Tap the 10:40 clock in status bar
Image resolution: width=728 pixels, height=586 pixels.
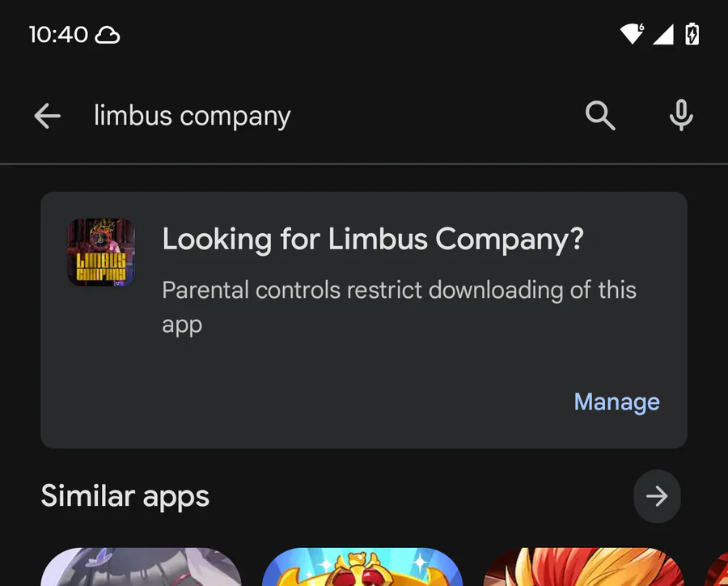click(x=58, y=35)
